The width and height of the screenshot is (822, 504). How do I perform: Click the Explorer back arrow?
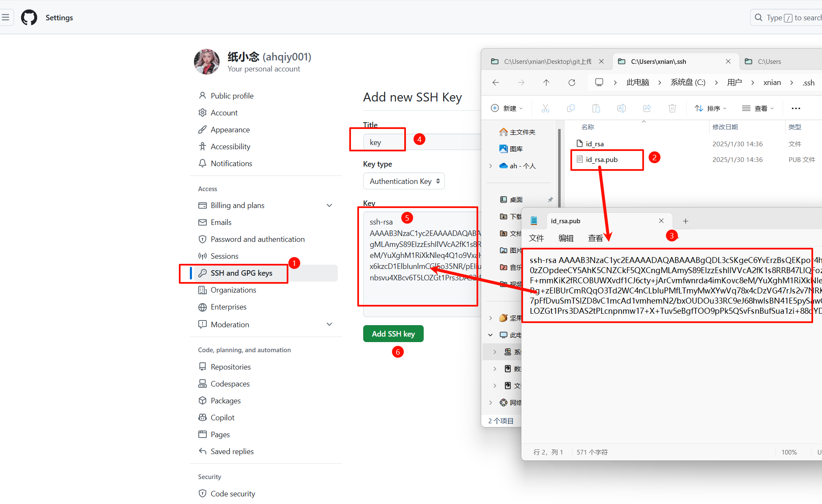tap(496, 82)
